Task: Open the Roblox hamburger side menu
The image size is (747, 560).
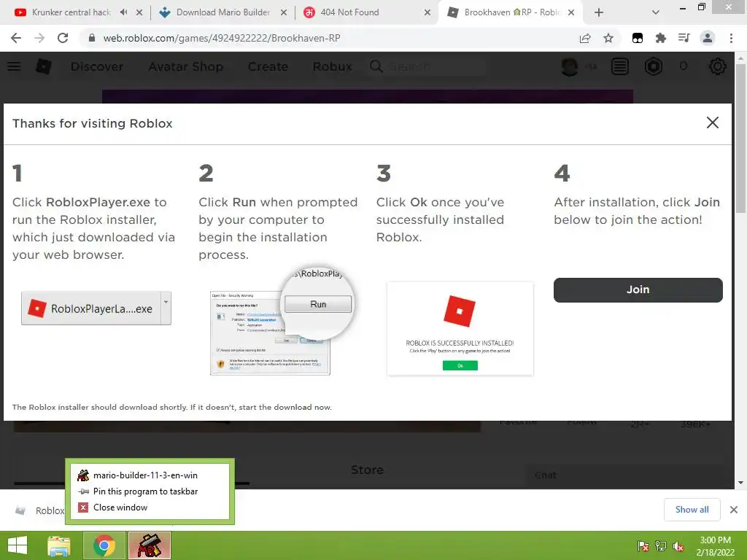Action: [x=14, y=66]
